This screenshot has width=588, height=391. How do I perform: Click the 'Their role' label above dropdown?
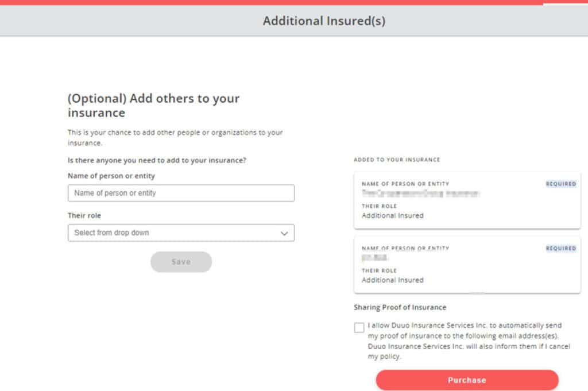(x=84, y=215)
